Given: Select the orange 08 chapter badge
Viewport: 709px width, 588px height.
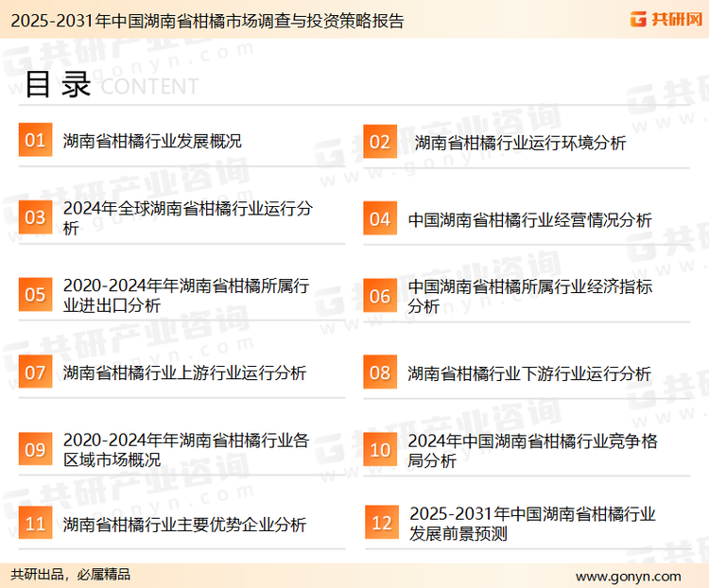Looking at the screenshot, I should pyautogui.click(x=380, y=372).
